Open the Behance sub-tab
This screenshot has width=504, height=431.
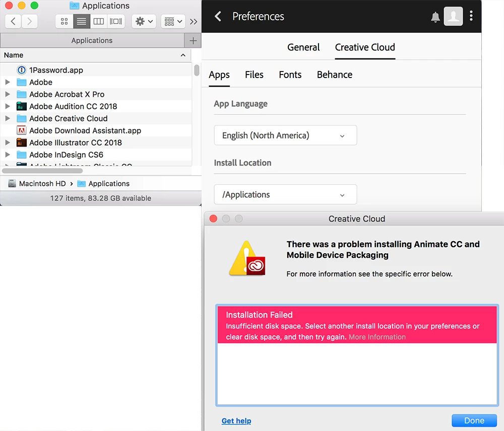click(x=334, y=75)
